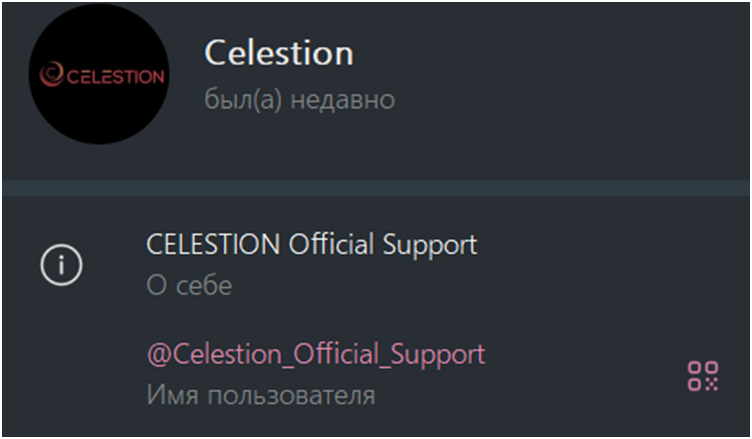The width and height of the screenshot is (752, 439).
Task: Click the divider strip below the profile header
Action: 376,188
